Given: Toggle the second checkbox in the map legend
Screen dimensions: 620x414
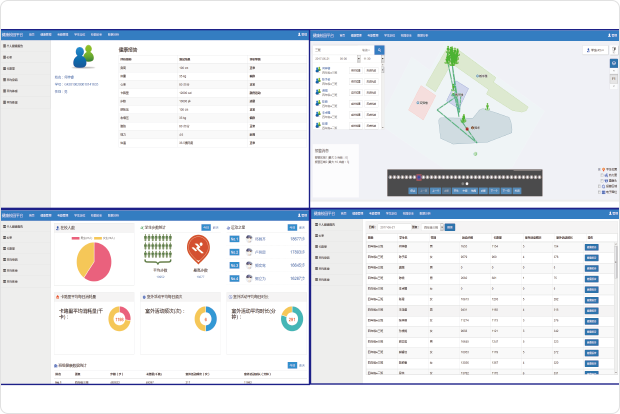Looking at the screenshot, I should point(603,175).
